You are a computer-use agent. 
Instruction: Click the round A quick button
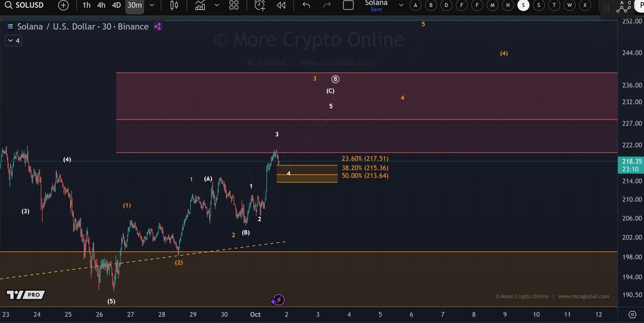click(415, 5)
